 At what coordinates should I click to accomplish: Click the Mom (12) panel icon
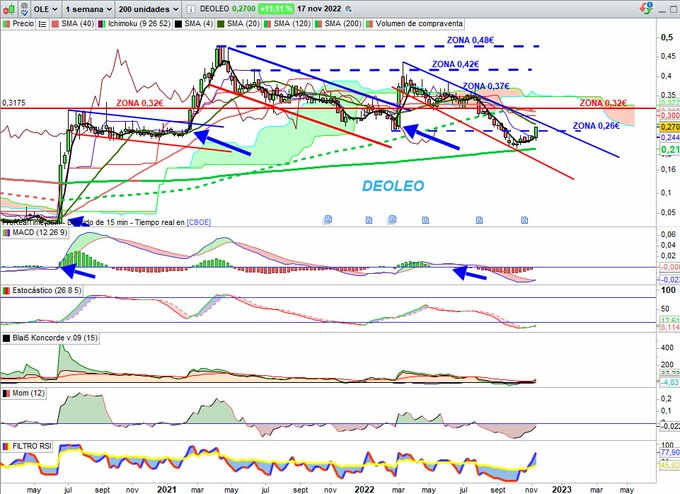(x=6, y=393)
